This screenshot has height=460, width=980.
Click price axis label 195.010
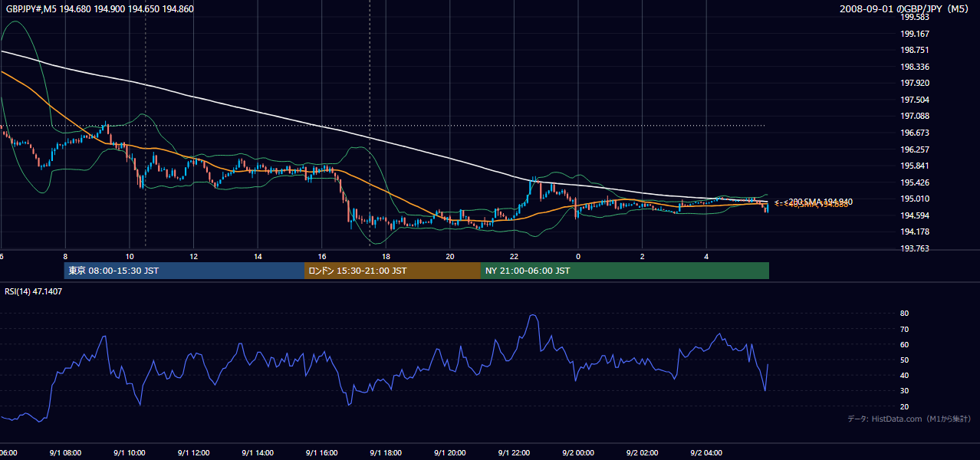(x=915, y=199)
